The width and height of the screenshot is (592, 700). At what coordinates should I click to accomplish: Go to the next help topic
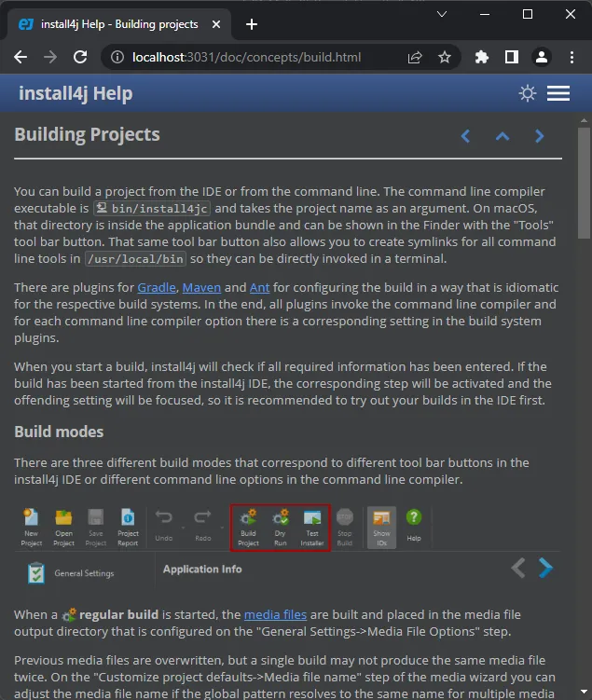540,136
